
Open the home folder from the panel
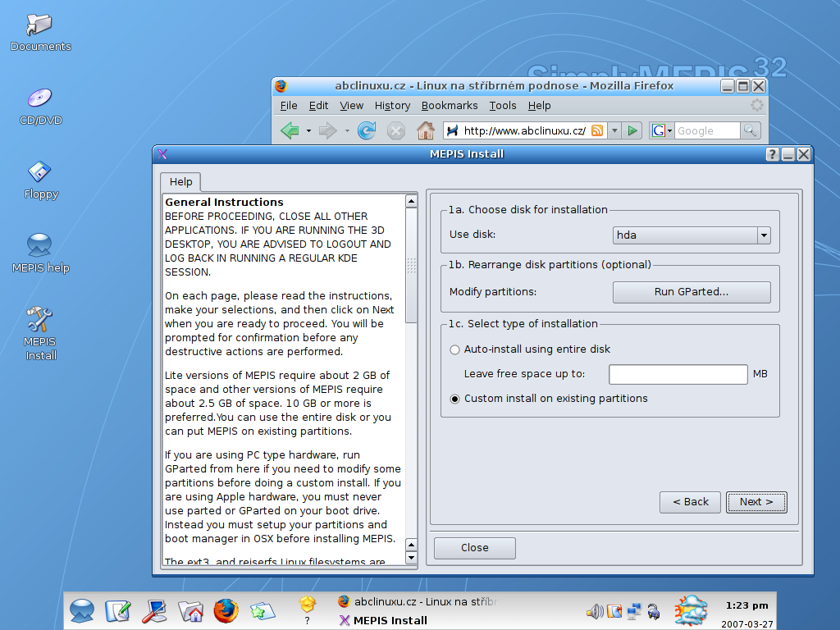(x=190, y=611)
